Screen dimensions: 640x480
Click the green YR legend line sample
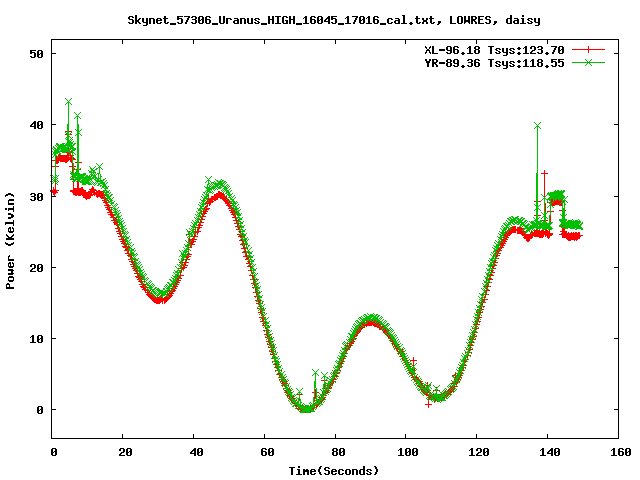coord(588,62)
